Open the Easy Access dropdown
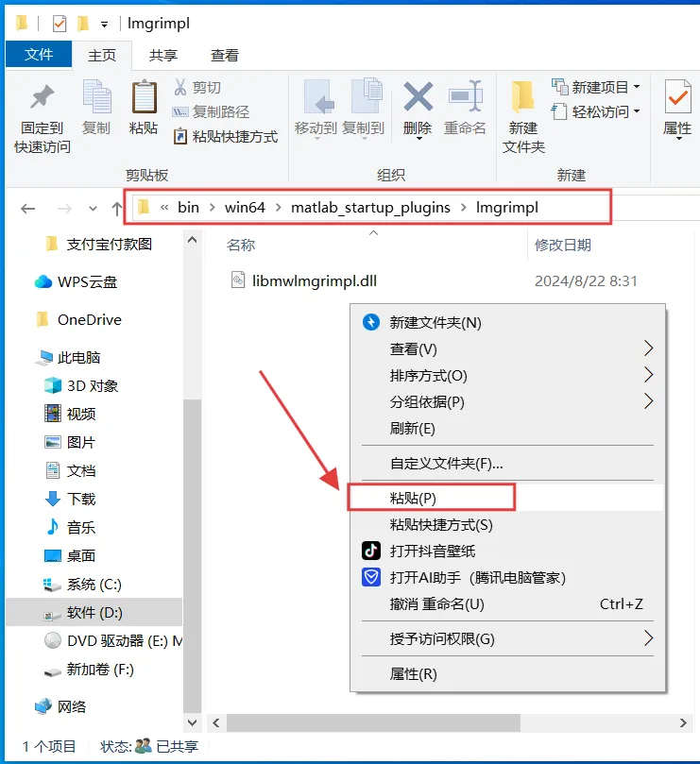Screen dimensions: 700x764 (x=596, y=112)
